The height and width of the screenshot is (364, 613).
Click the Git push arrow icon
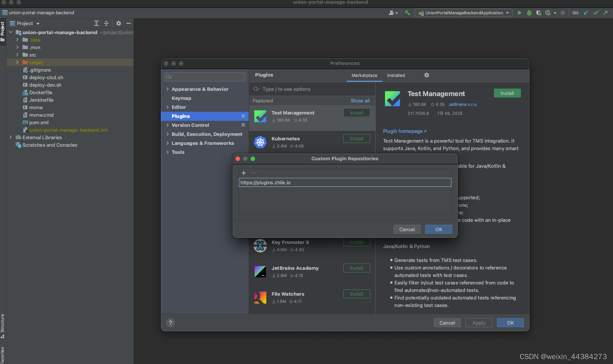point(605,13)
